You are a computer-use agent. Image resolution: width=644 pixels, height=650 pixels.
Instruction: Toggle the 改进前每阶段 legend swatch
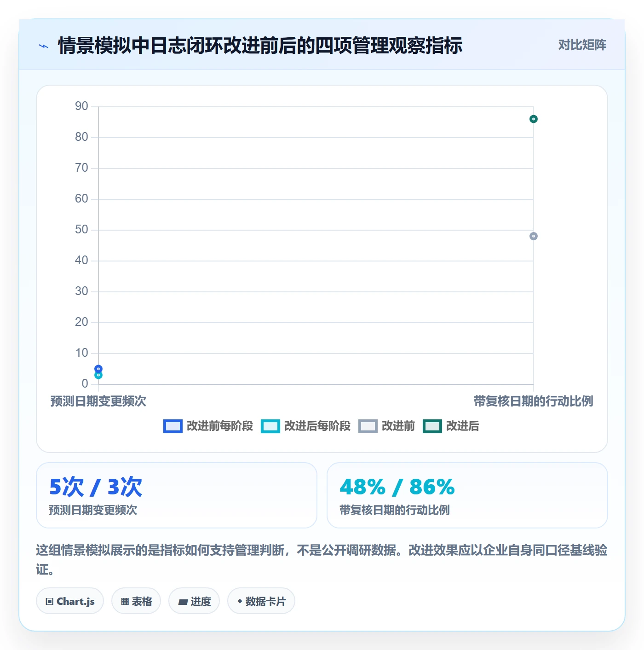(x=173, y=426)
